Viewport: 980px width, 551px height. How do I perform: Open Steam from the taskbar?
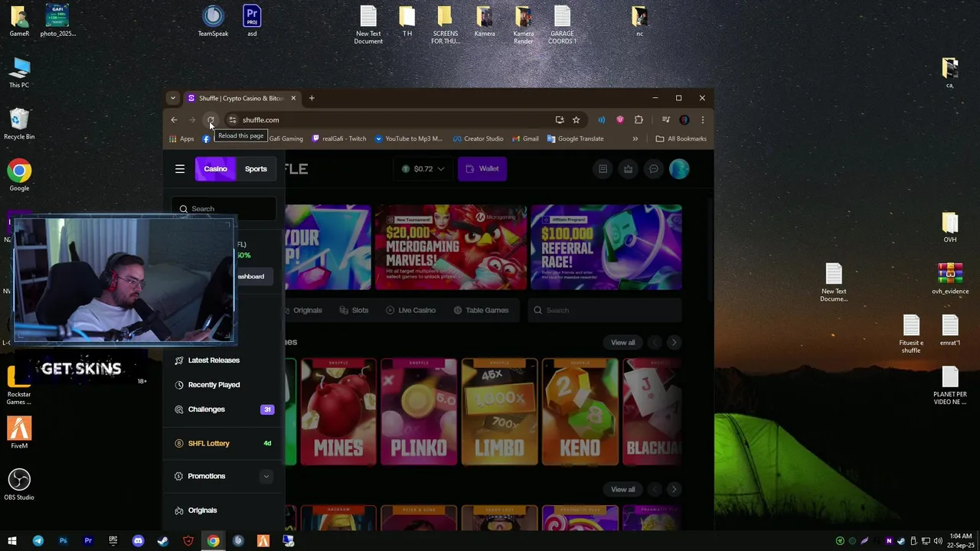163,541
